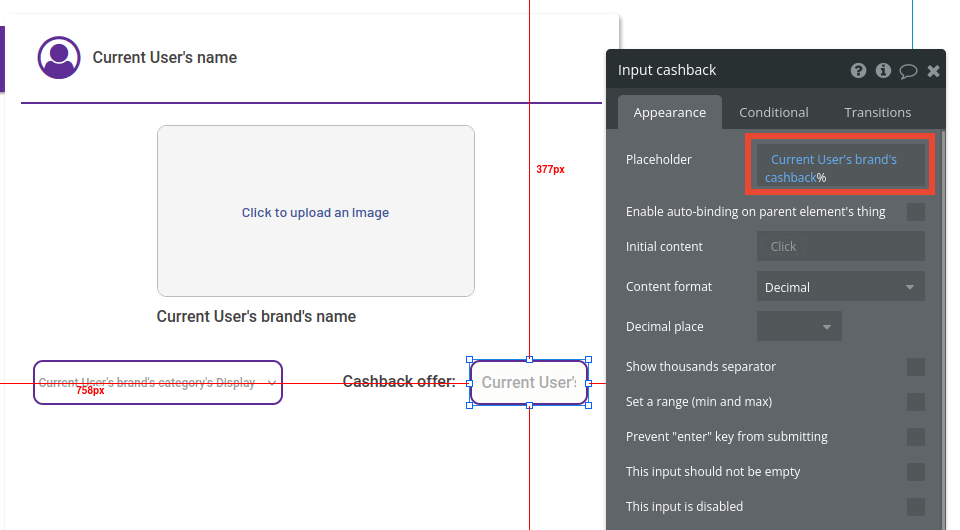
Task: Switch to the Conditional tab
Action: (x=773, y=113)
